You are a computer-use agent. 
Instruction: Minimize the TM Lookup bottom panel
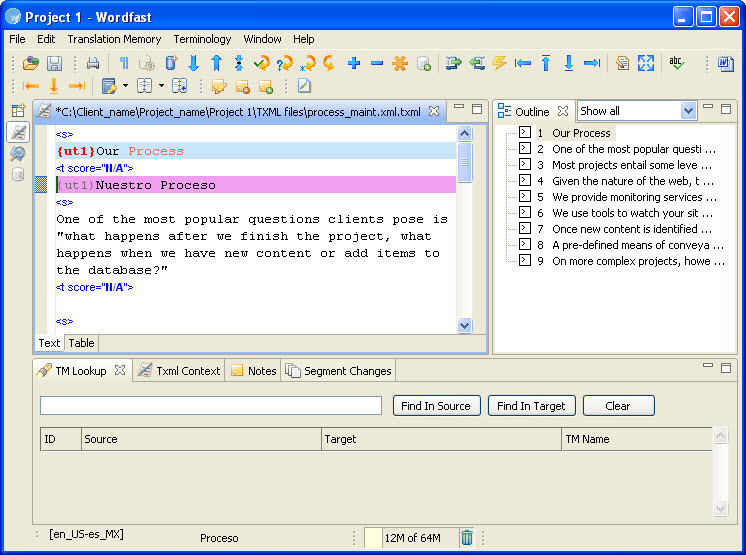(x=708, y=366)
